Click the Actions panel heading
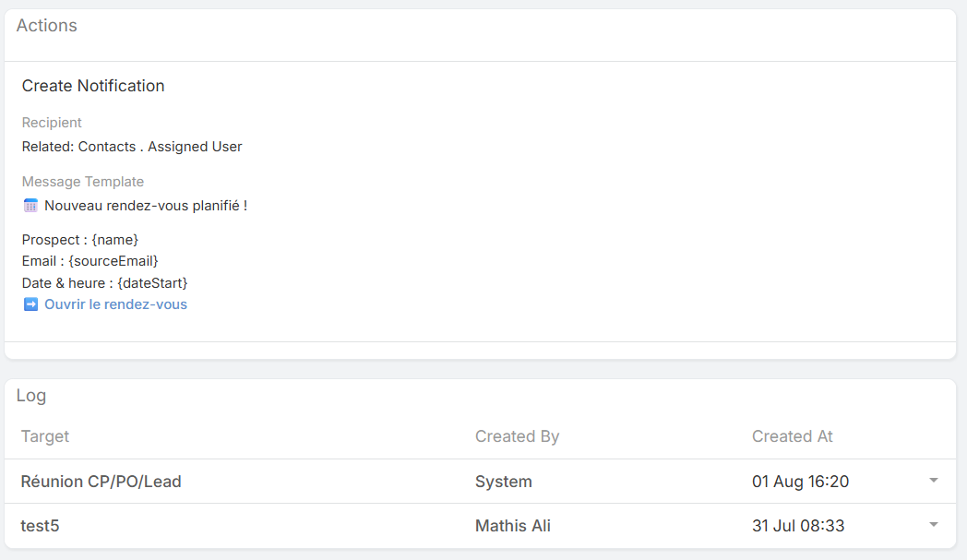 47,26
